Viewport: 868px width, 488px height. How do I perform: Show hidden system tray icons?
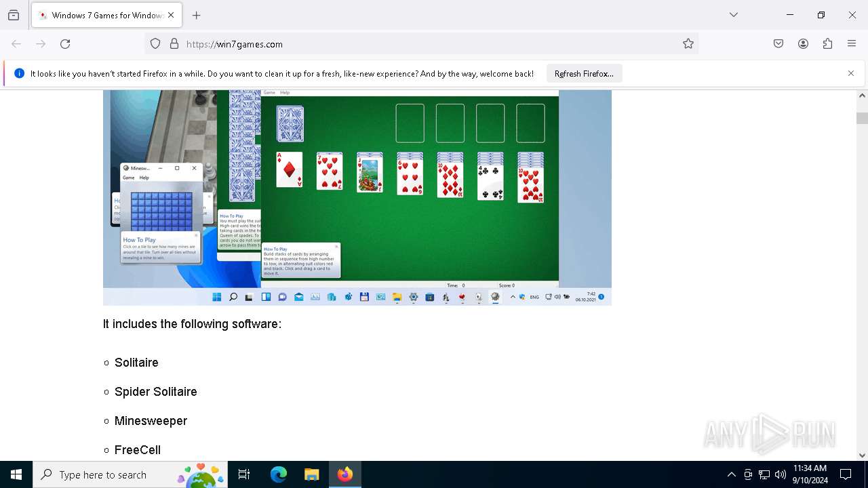coord(731,474)
